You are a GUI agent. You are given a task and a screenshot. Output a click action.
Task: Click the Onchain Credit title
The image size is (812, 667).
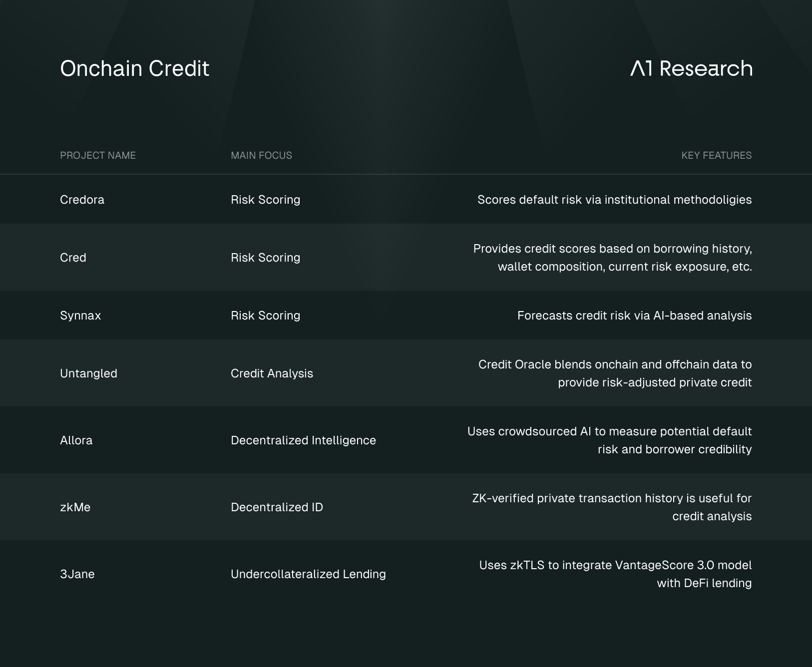click(134, 68)
